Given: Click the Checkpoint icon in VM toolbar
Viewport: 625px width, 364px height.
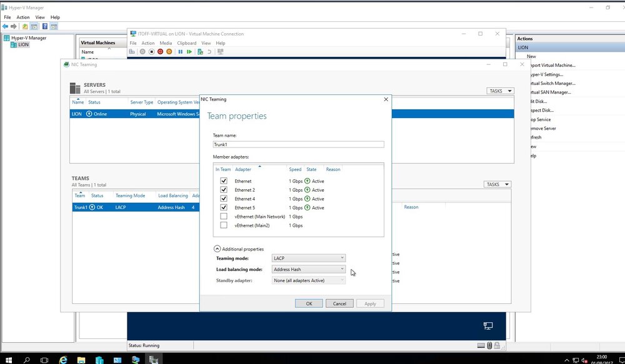Looking at the screenshot, I should pyautogui.click(x=200, y=52).
